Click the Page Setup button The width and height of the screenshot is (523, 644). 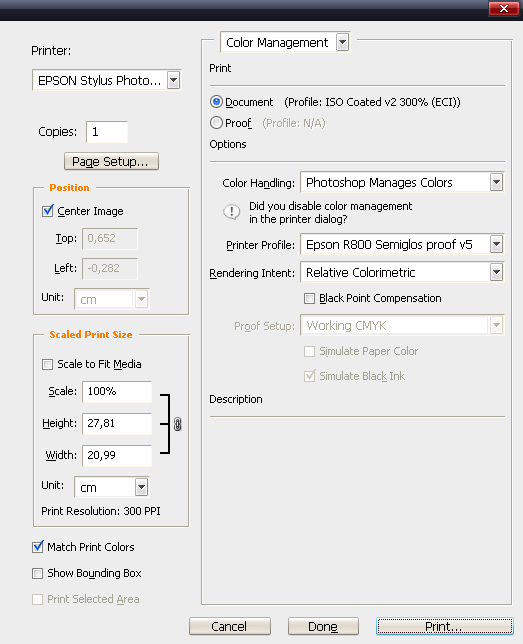[x=111, y=161]
